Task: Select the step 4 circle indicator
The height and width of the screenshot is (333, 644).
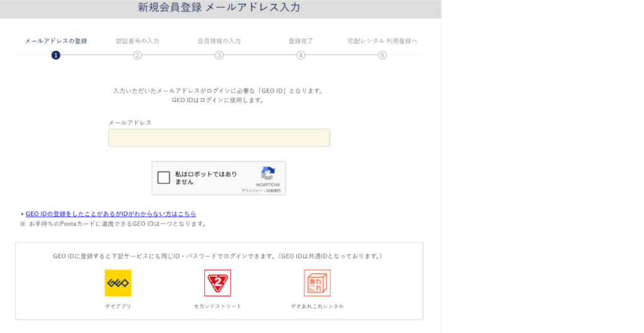Action: [301, 55]
